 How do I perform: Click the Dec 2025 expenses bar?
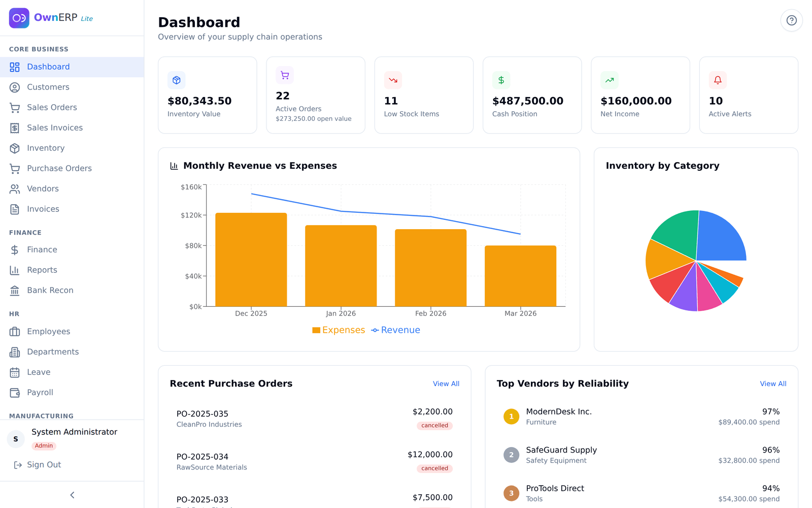point(251,260)
